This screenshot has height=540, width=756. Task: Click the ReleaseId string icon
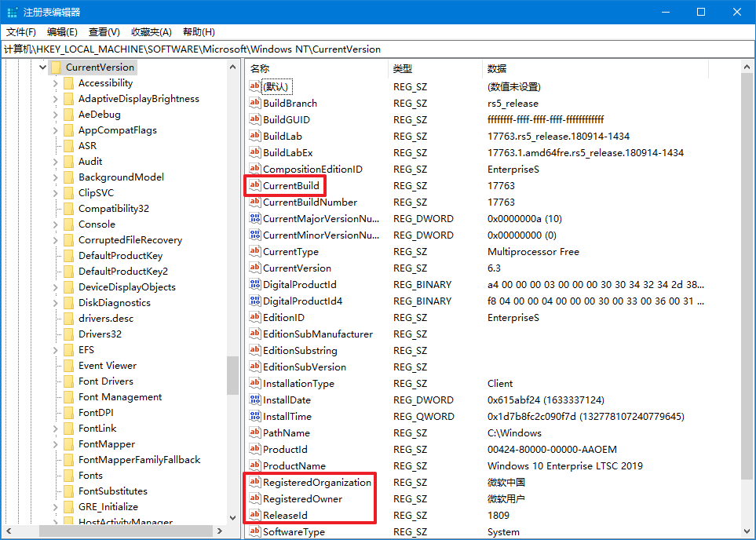(x=254, y=515)
